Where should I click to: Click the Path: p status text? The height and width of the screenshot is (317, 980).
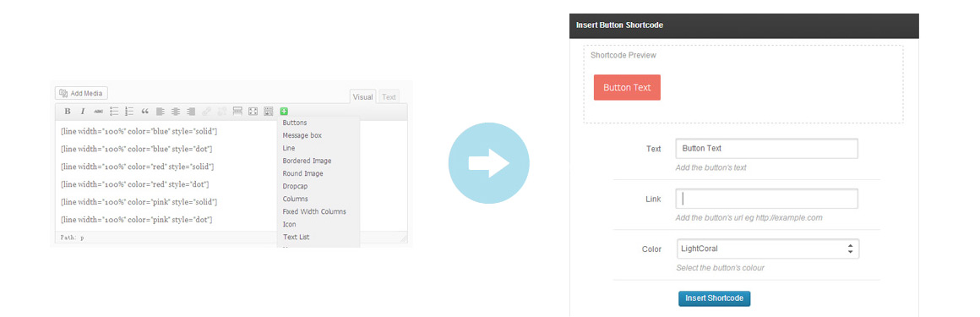pos(72,238)
